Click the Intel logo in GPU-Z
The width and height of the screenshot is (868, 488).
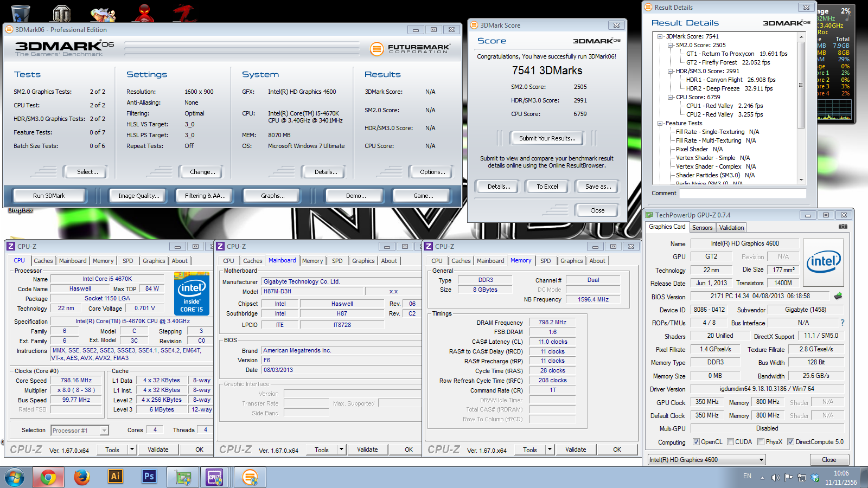point(824,263)
